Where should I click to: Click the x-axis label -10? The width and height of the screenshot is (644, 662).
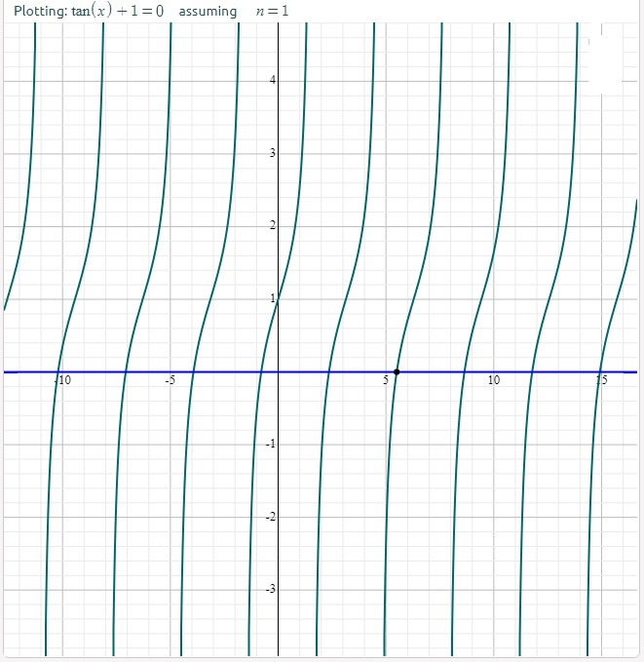[x=62, y=380]
